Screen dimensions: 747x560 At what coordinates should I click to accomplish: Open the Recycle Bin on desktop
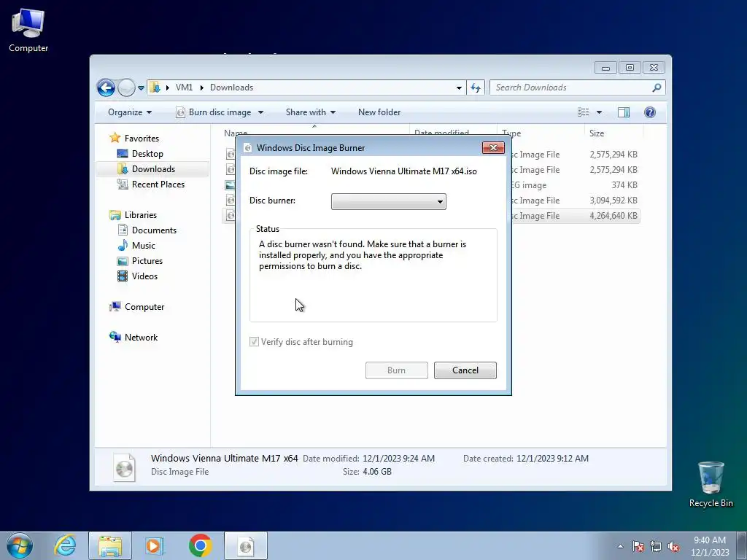(x=711, y=484)
